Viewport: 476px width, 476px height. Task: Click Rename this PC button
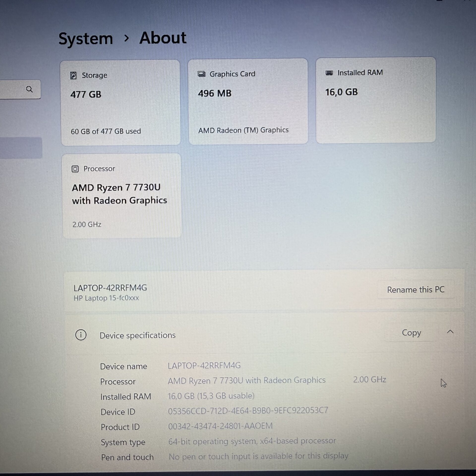click(x=416, y=290)
